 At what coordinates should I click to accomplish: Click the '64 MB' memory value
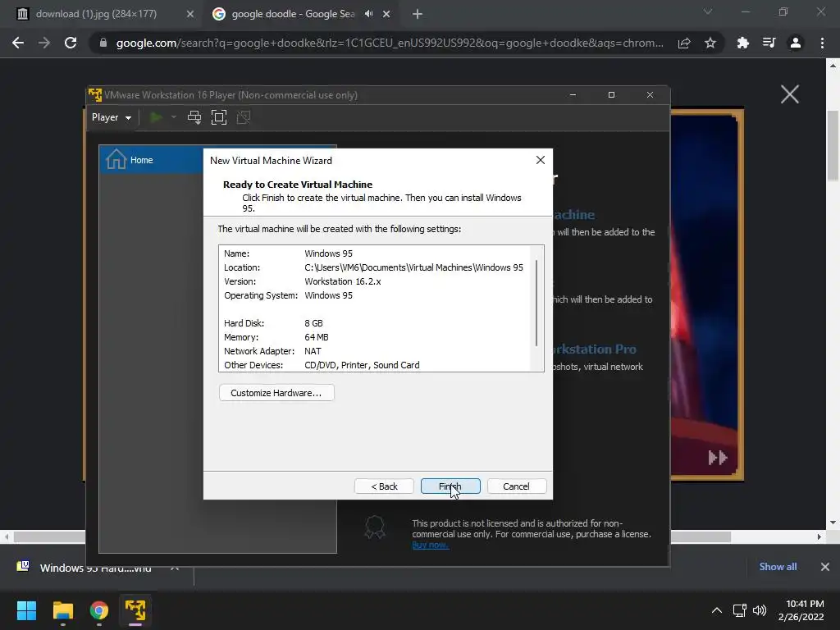point(317,337)
